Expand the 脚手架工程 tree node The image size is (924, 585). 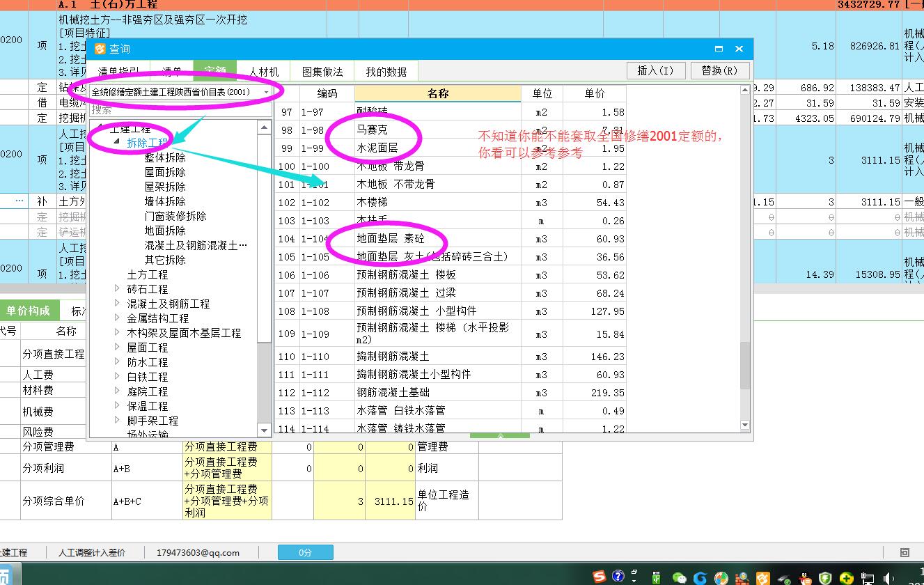(x=116, y=421)
